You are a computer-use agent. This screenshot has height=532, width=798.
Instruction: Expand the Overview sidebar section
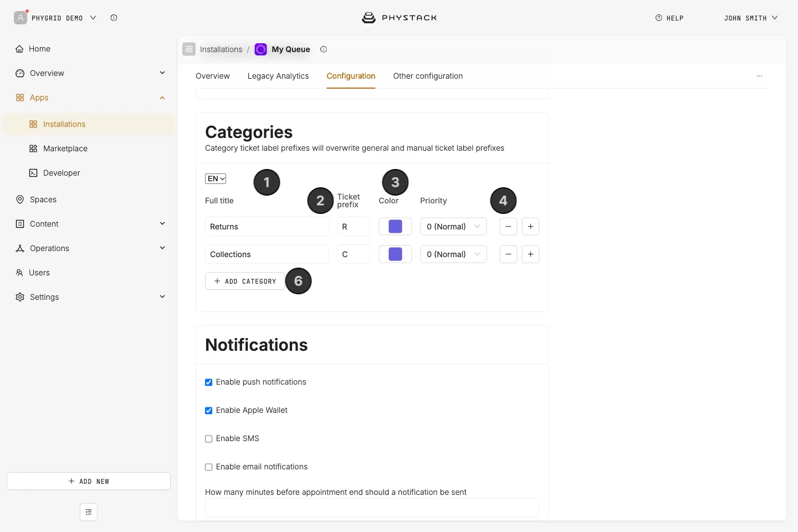pos(162,73)
